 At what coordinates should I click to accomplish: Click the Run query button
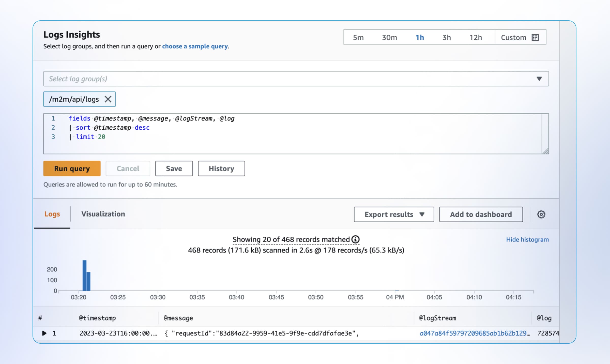[72, 169]
